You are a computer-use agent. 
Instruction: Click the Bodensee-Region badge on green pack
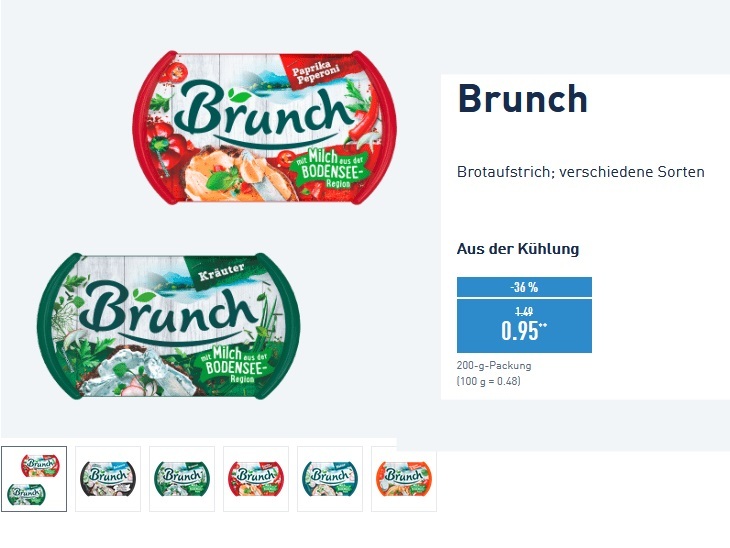(233, 365)
